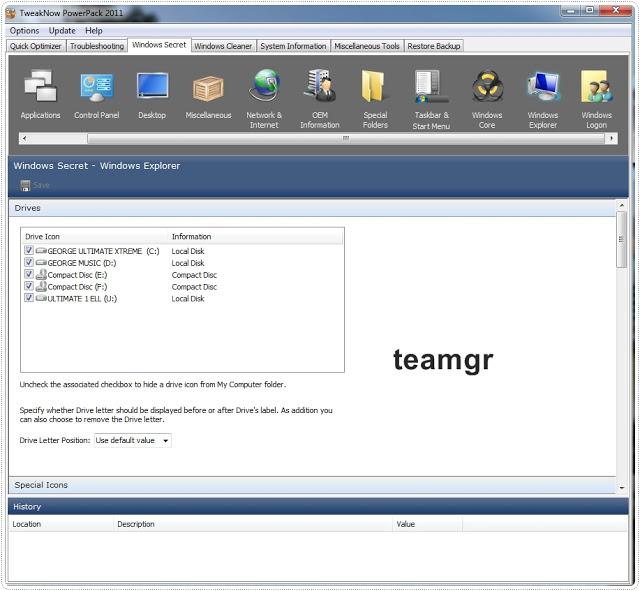The width and height of the screenshot is (640, 591).
Task: Select the Desktop tweaks icon
Action: (152, 85)
